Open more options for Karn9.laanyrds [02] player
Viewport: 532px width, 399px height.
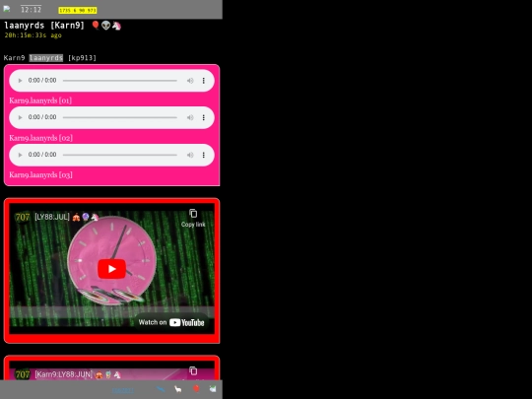pos(204,117)
